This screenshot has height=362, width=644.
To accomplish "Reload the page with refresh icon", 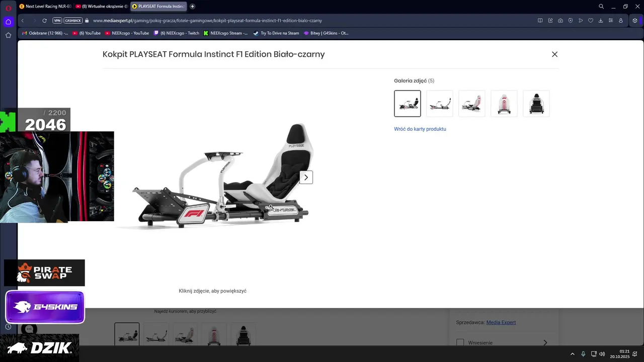I will point(44,21).
